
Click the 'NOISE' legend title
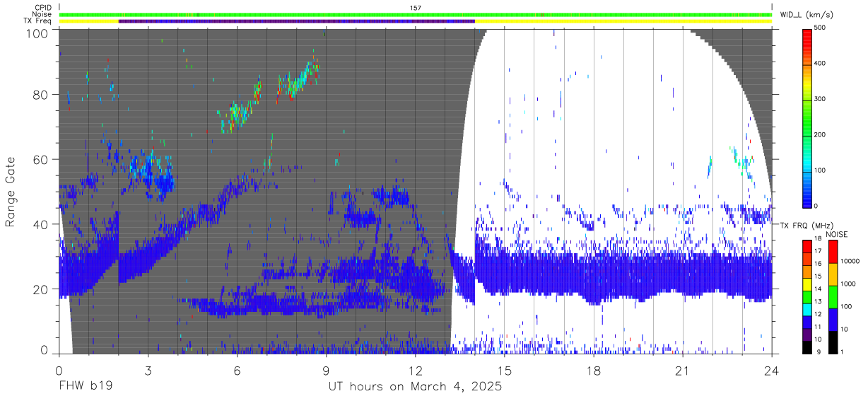click(836, 234)
